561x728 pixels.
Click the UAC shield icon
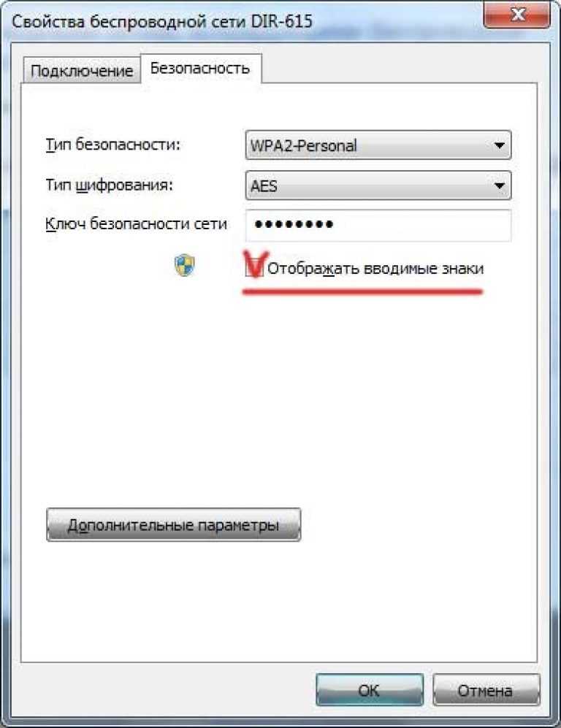tap(184, 265)
